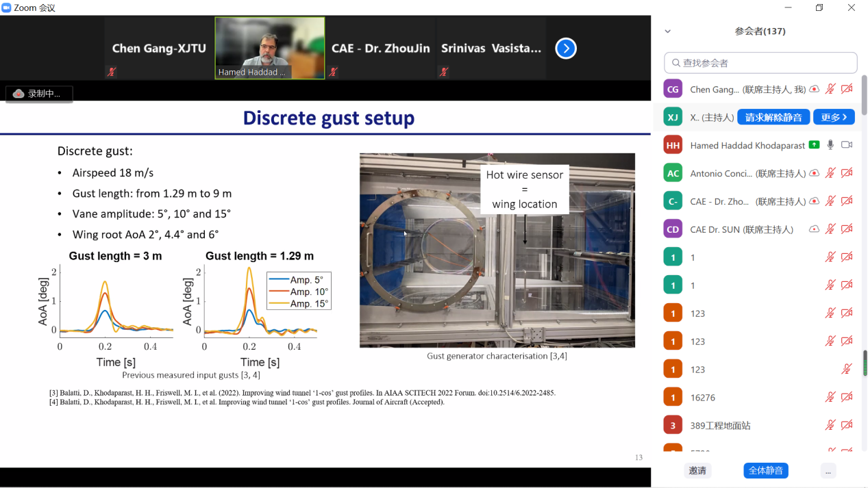
Task: Show next video tiles with the blue arrow
Action: 565,49
